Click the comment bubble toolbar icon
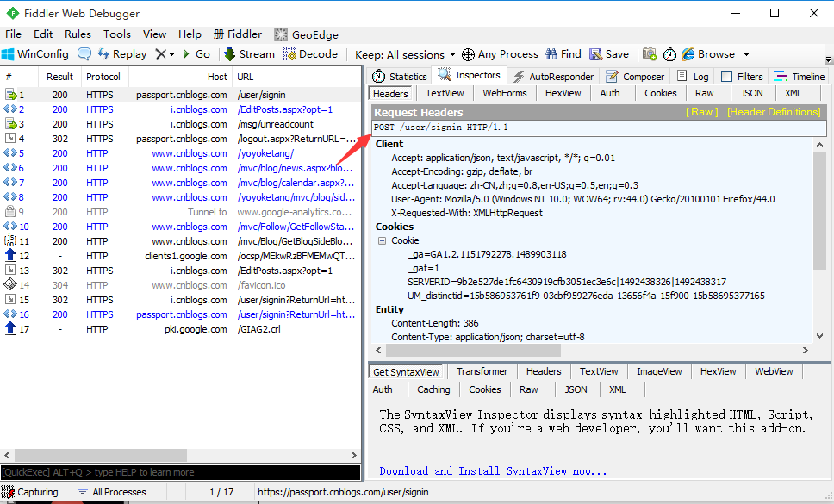 (86, 53)
